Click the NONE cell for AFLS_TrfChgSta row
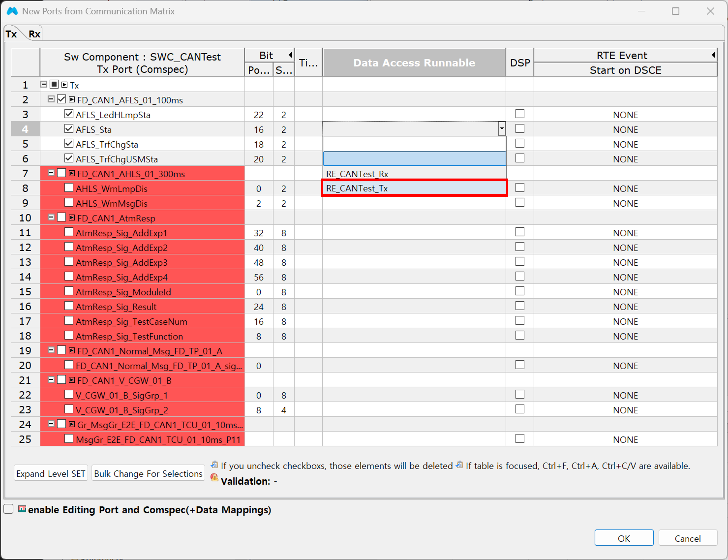Image resolution: width=728 pixels, height=560 pixels. coord(625,144)
